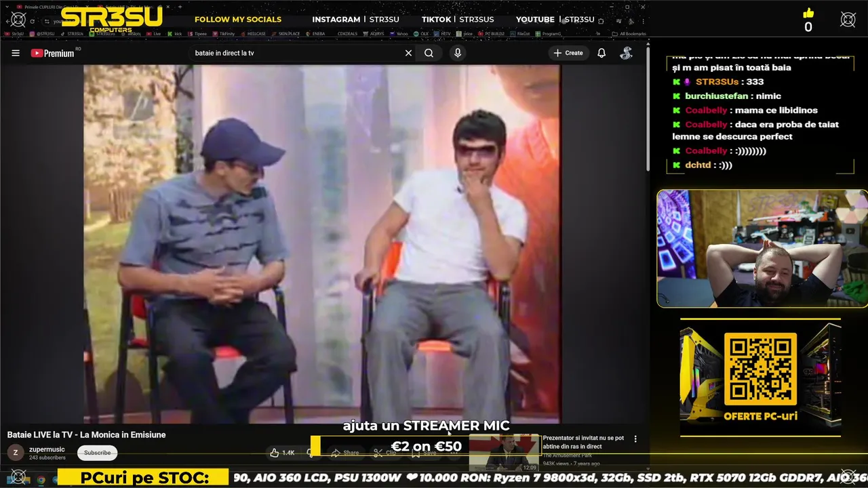Image resolution: width=868 pixels, height=488 pixels.
Task: Run search with the magnifier button
Action: click(429, 53)
